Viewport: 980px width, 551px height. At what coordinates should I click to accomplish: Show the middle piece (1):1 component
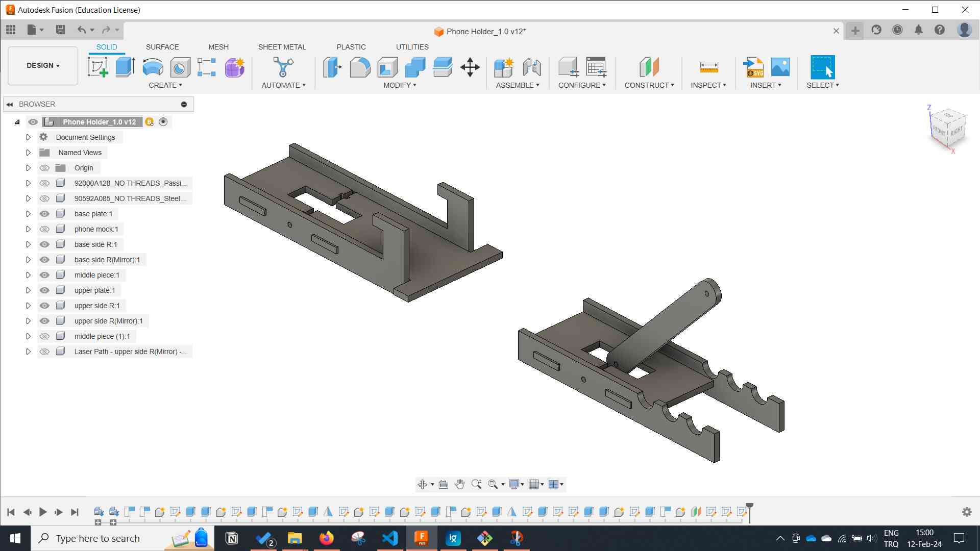[44, 336]
